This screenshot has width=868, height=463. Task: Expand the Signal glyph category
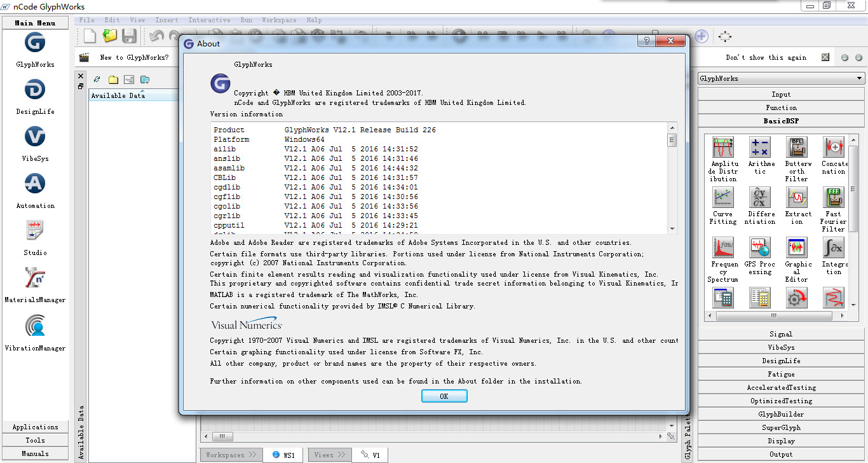[781, 334]
